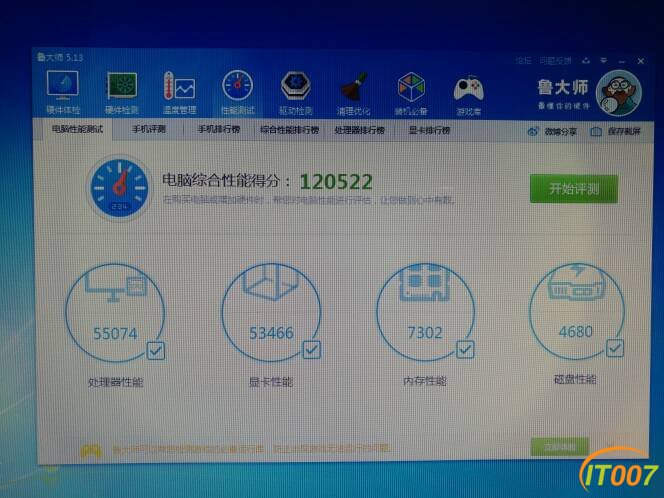
Task: Click the 内存性能 label
Action: click(425, 381)
